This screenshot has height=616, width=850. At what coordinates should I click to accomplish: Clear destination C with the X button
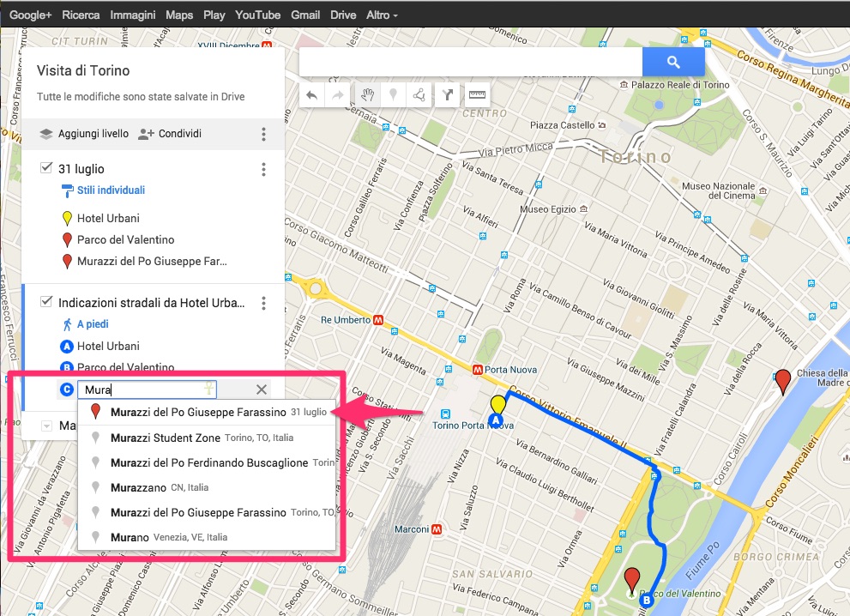pyautogui.click(x=262, y=390)
